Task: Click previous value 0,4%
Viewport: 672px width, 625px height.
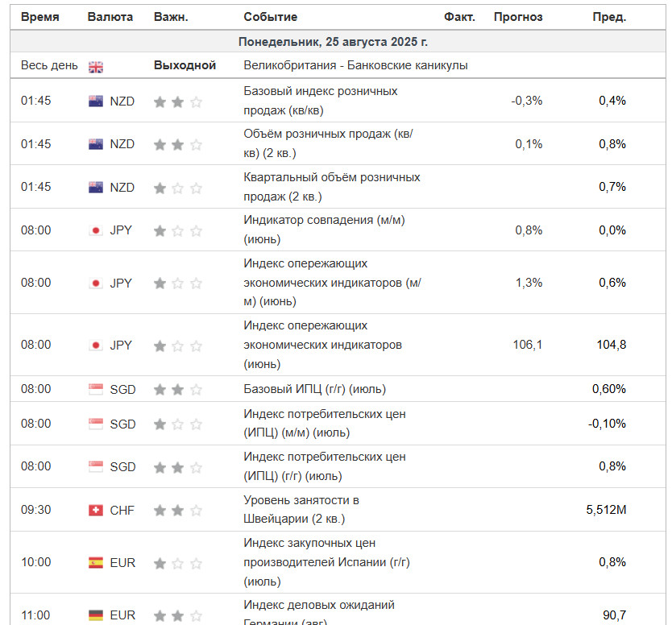Action: tap(612, 101)
